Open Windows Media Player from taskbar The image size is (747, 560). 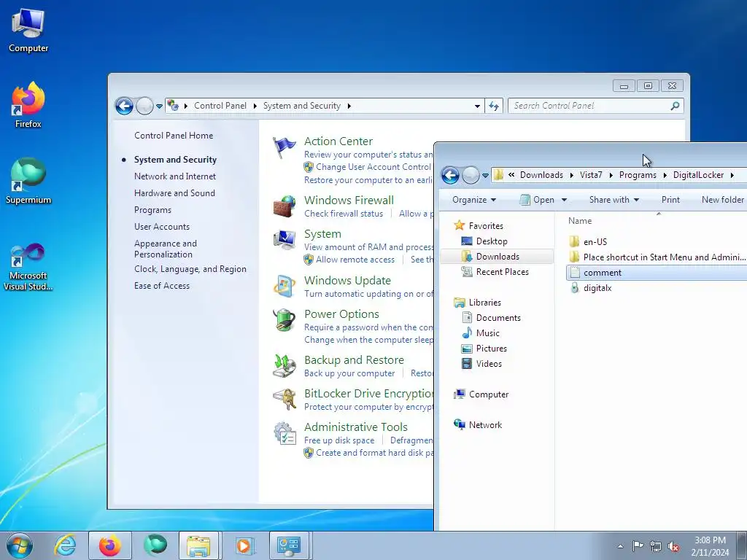[245, 545]
